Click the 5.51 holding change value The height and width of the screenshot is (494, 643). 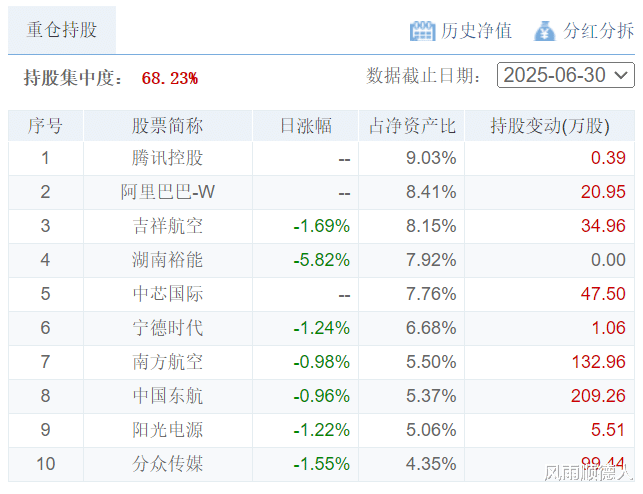click(608, 430)
